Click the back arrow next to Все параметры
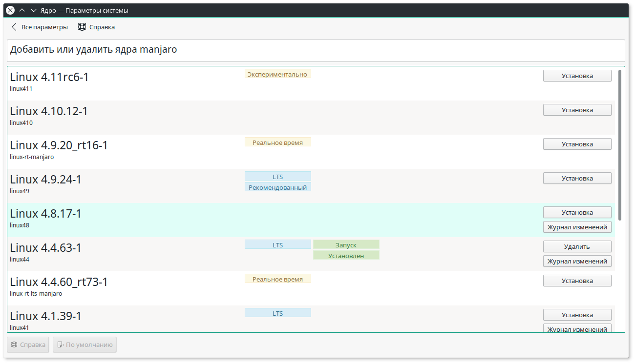635x364 pixels. (14, 27)
